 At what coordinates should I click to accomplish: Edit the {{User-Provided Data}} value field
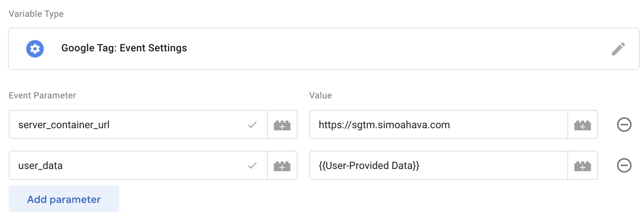(x=439, y=165)
